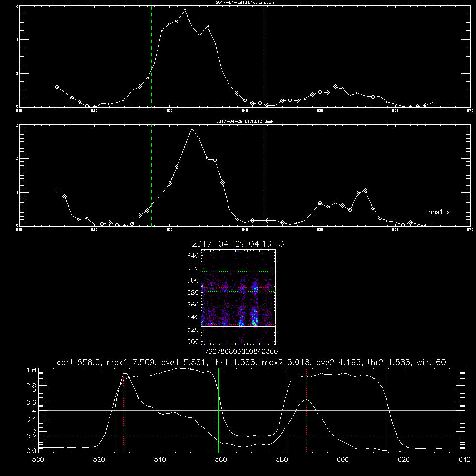Click bottom plot x-axis label 540
Screen dimensions: 476x476
click(160, 460)
